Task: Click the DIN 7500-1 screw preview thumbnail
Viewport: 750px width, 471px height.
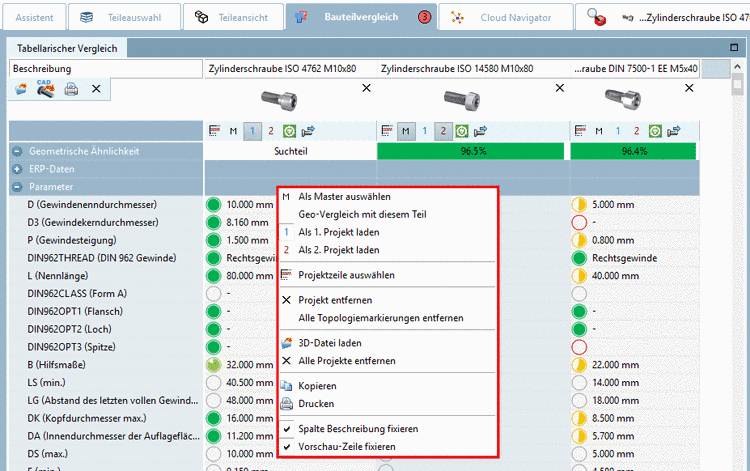Action: [623, 99]
